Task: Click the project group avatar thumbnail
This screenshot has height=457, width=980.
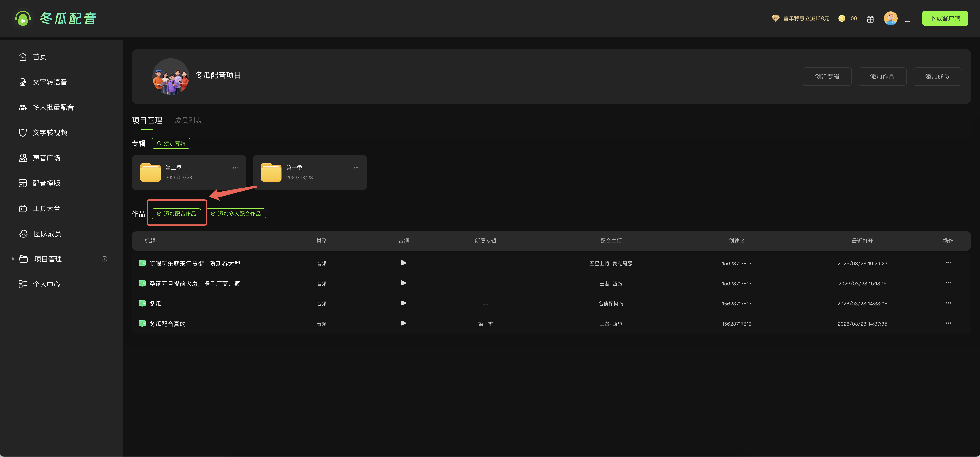Action: tap(170, 76)
